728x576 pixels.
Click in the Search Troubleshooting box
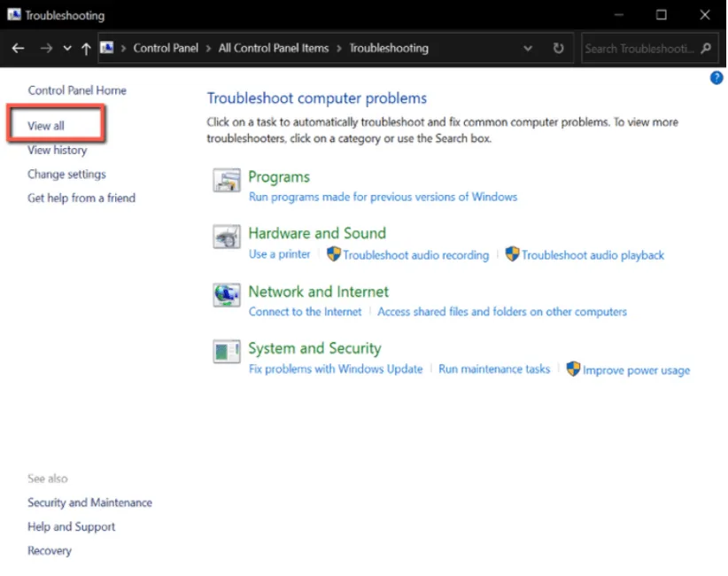tap(639, 49)
